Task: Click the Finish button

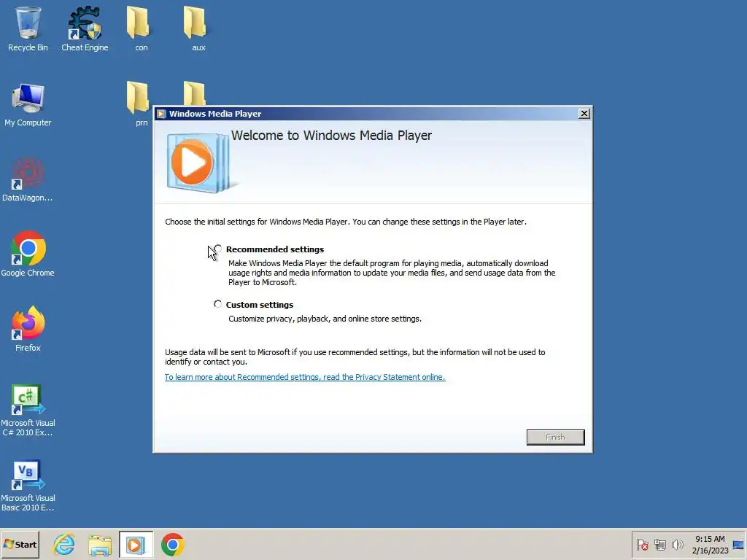Action: click(555, 437)
